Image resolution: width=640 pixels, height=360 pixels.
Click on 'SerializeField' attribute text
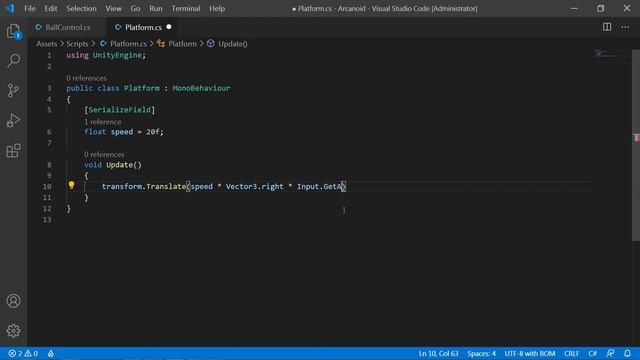pyautogui.click(x=120, y=110)
